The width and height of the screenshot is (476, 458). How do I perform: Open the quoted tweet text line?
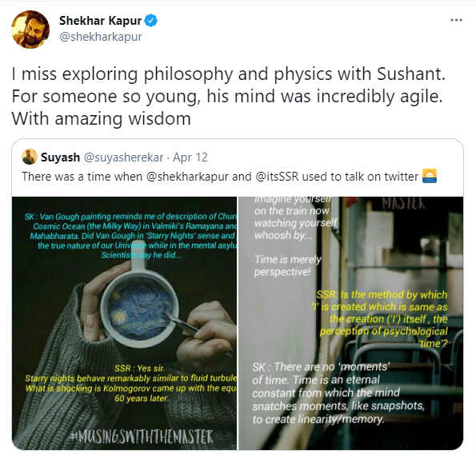(229, 177)
